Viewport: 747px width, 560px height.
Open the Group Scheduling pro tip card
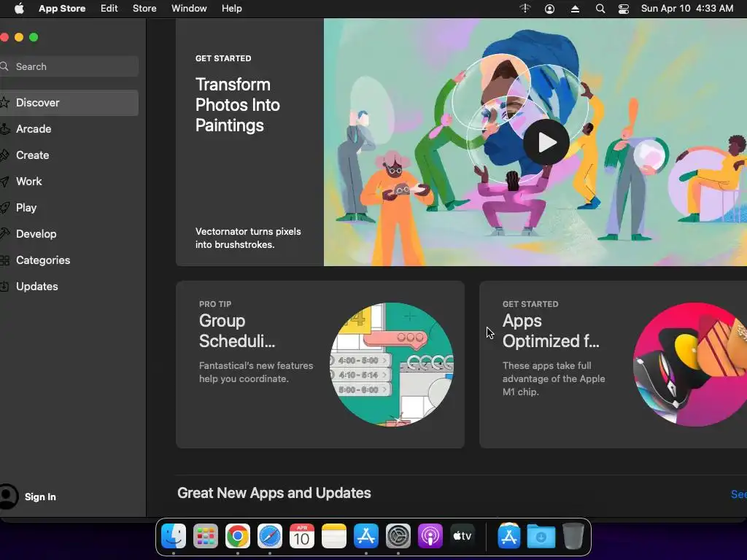(x=320, y=365)
